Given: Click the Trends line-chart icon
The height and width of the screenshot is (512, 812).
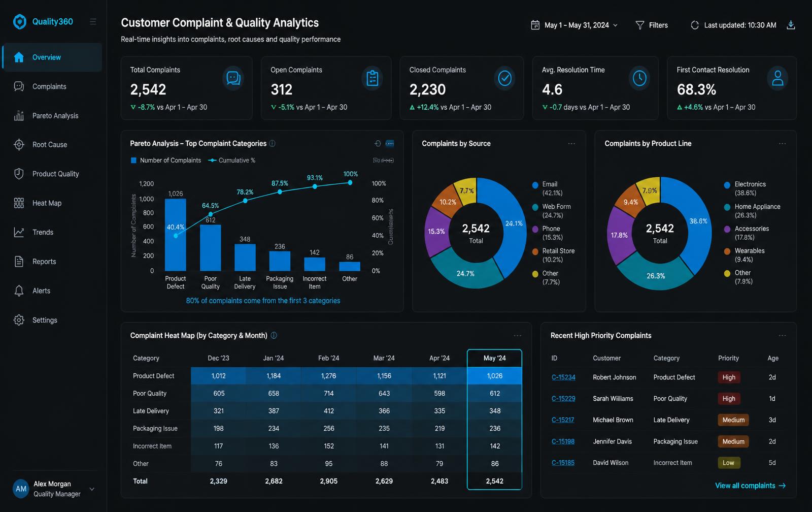Looking at the screenshot, I should [x=19, y=232].
